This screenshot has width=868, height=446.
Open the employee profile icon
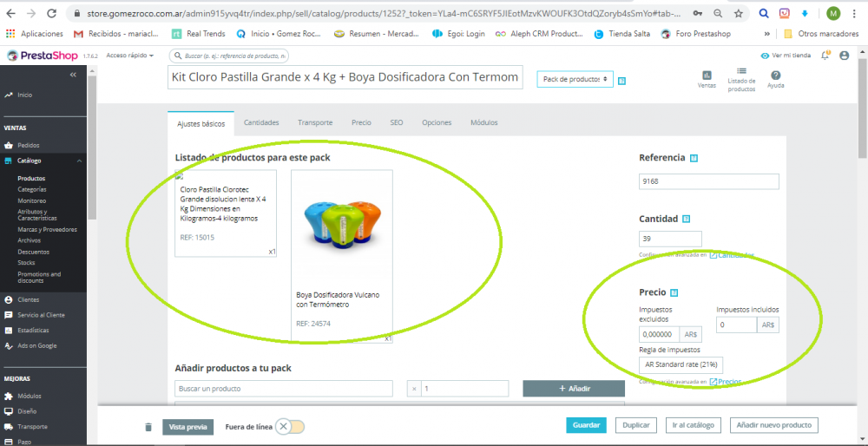point(845,56)
